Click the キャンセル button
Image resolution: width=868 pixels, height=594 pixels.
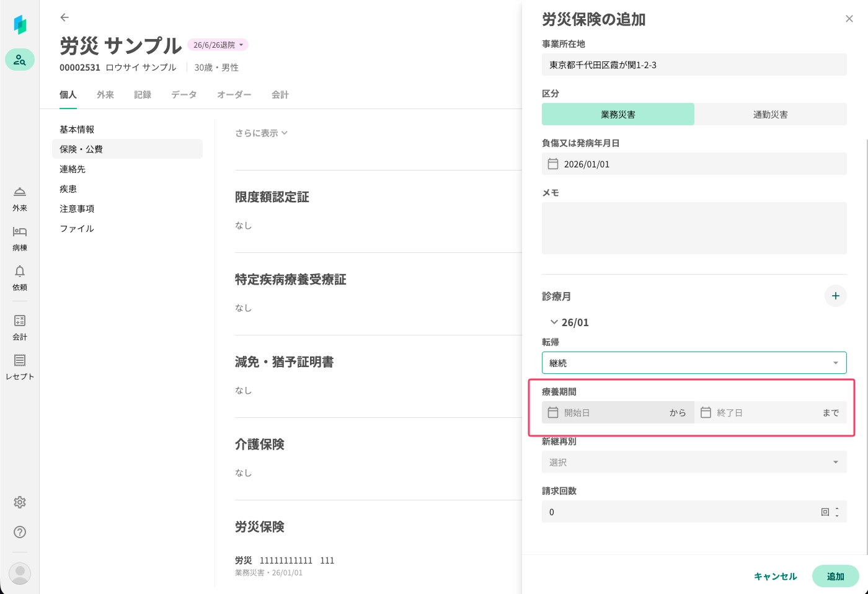pyautogui.click(x=775, y=576)
